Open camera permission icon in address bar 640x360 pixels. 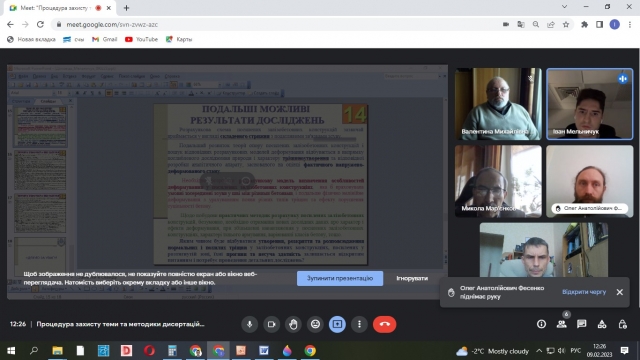[506, 24]
